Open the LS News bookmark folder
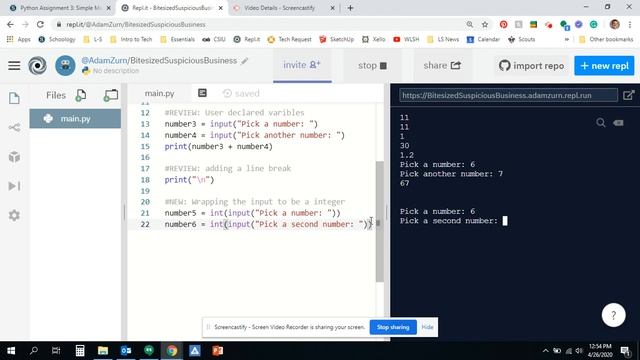The image size is (640, 360). (443, 39)
